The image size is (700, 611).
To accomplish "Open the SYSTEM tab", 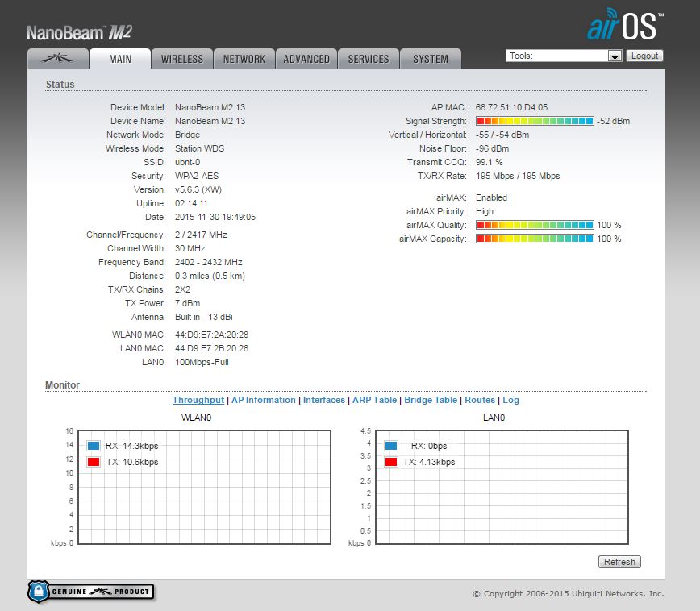I will (x=431, y=59).
